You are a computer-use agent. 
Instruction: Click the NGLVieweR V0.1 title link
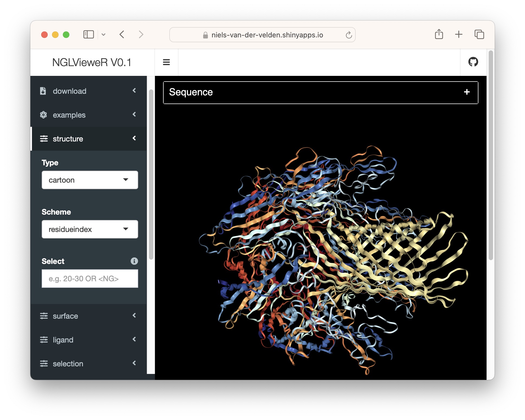coord(92,62)
